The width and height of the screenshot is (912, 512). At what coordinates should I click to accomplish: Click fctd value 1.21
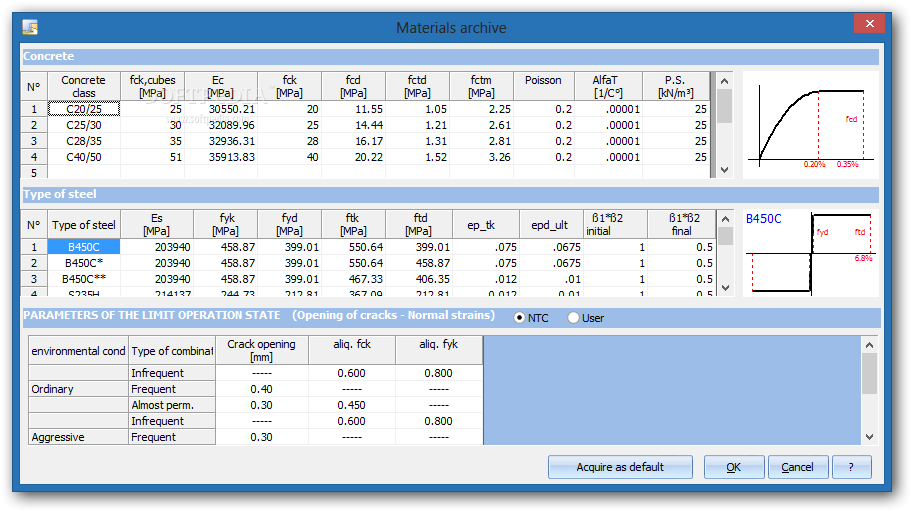pos(435,125)
